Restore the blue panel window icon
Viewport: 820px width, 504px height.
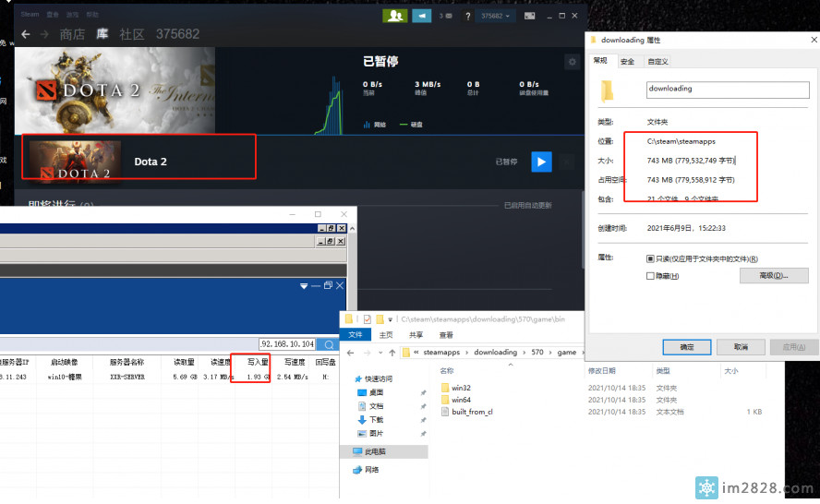(x=328, y=285)
